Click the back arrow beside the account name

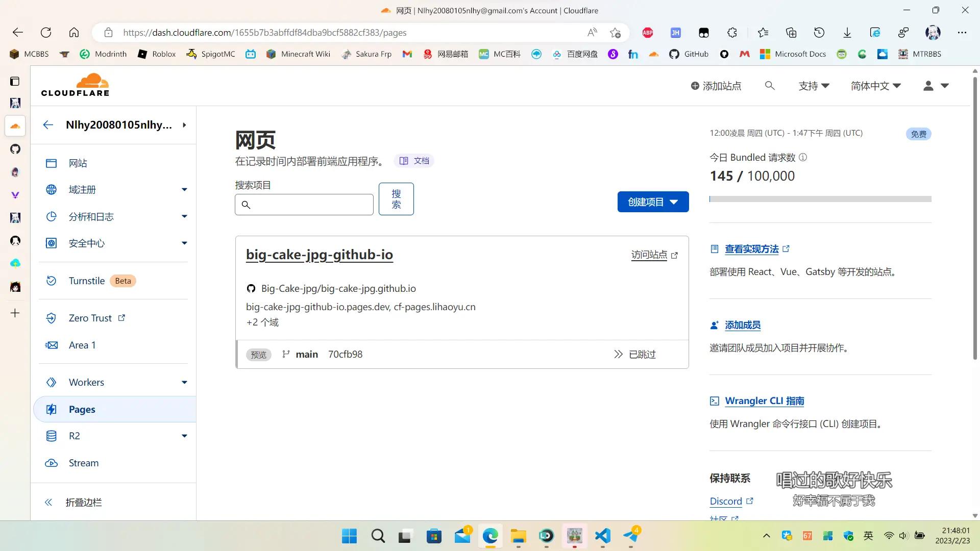(x=48, y=125)
